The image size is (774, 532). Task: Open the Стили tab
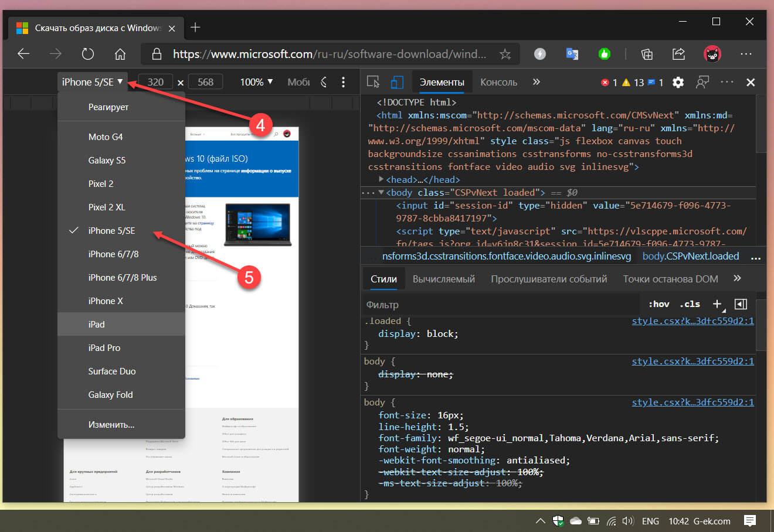(384, 279)
